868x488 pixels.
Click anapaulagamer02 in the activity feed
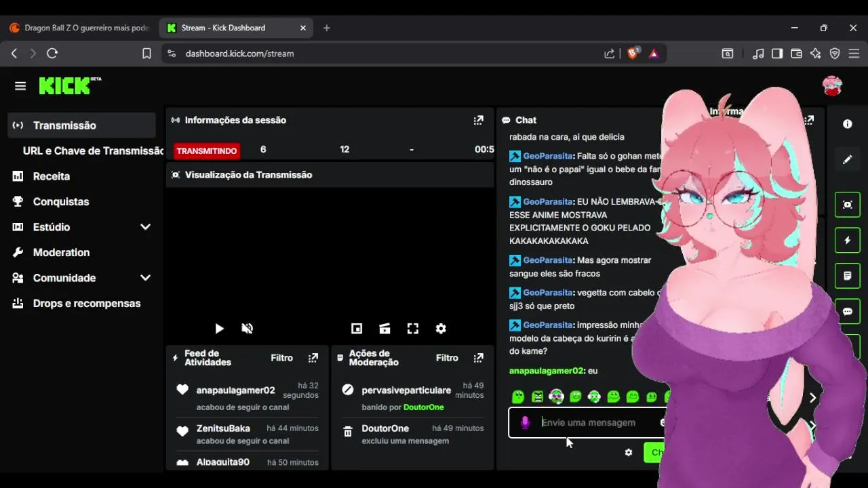(x=235, y=390)
